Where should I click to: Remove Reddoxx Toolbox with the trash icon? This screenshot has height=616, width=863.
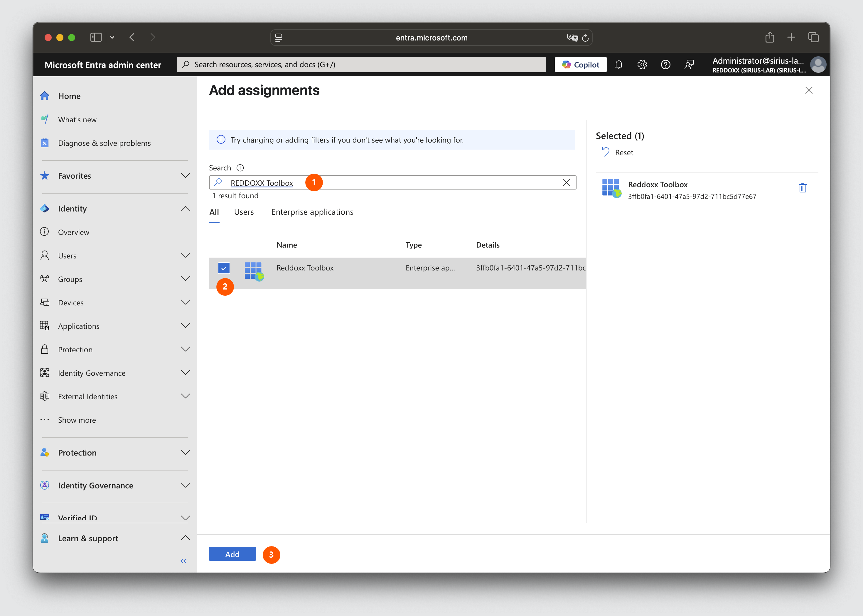(x=803, y=188)
